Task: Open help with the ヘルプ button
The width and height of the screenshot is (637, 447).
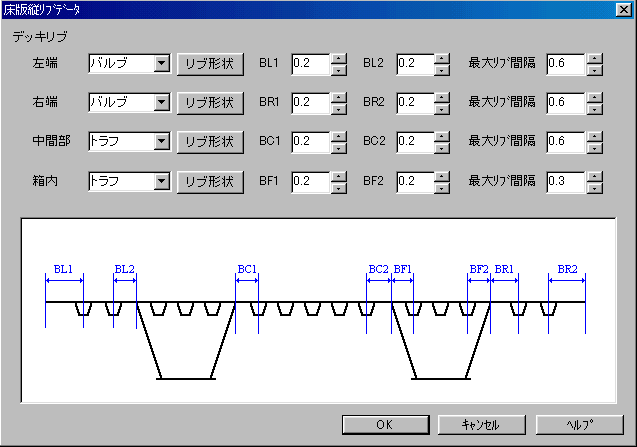Action: pos(580,425)
